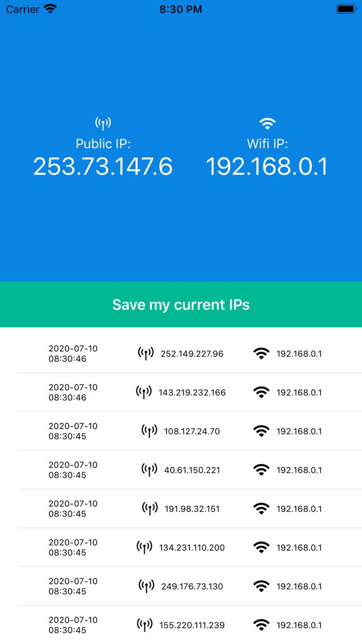
Task: Click the antenna icon beside 252.149.227.96
Action: (x=146, y=352)
